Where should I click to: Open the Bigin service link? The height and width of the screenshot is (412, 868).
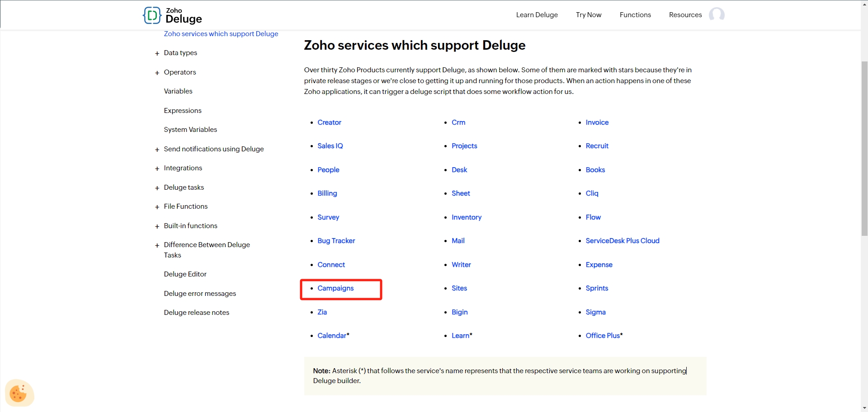460,312
